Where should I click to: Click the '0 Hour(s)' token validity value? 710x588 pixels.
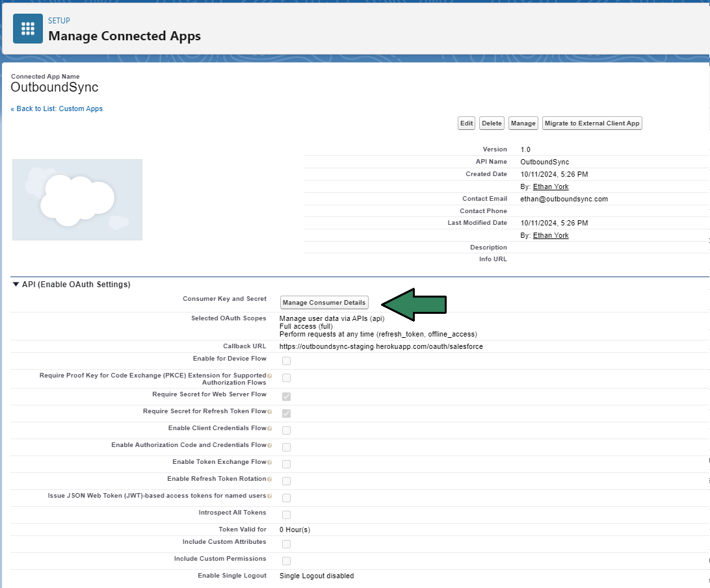coord(295,530)
